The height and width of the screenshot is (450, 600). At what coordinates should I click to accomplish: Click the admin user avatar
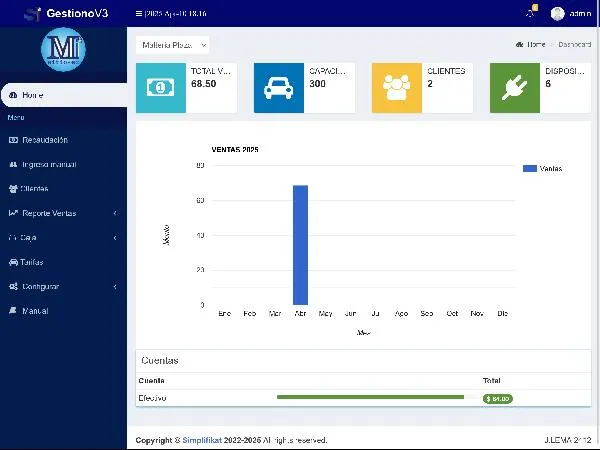558,13
